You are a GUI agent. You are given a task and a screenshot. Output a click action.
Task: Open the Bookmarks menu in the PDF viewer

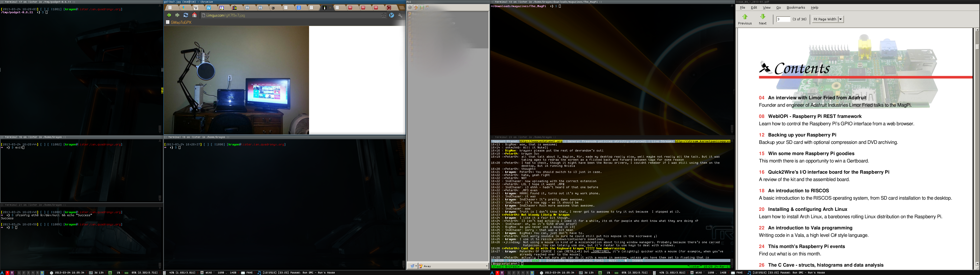[x=795, y=8]
